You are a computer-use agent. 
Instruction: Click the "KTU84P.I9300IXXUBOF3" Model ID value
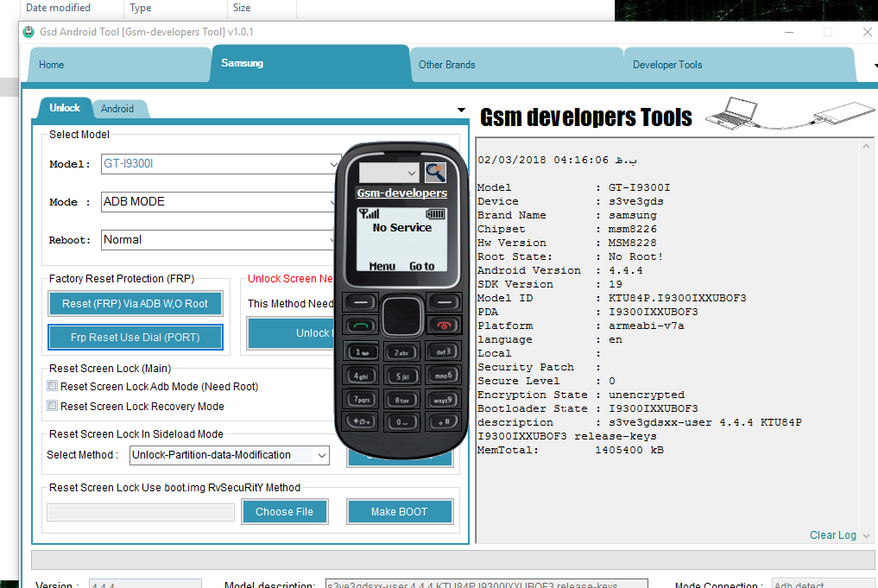678,298
